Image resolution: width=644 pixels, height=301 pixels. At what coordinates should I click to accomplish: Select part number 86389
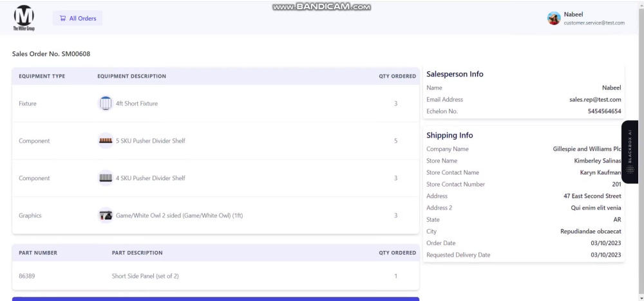point(26,276)
